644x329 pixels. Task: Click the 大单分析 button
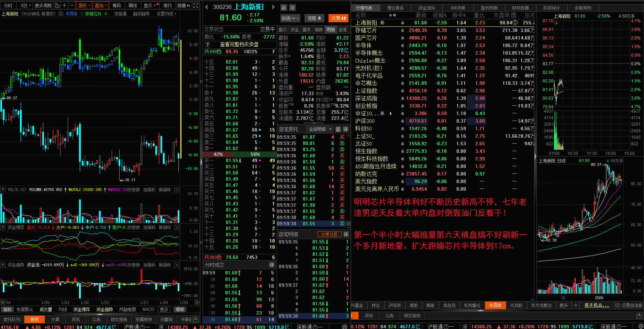click(x=329, y=234)
